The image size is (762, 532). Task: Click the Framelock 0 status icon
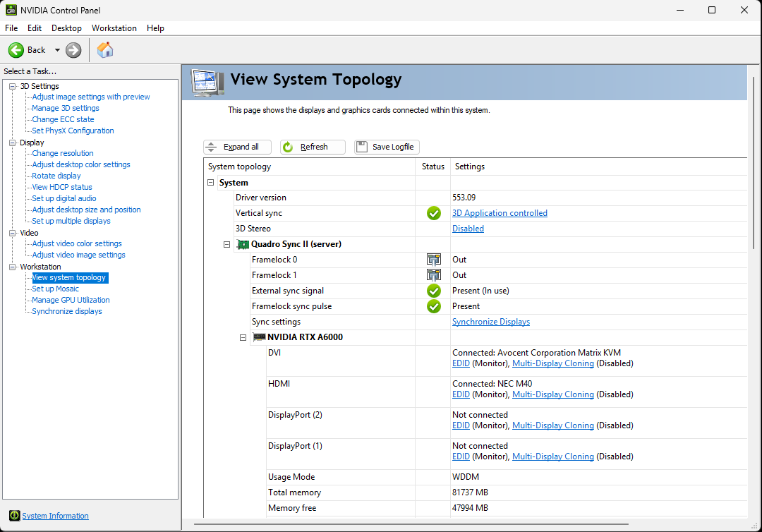point(433,260)
